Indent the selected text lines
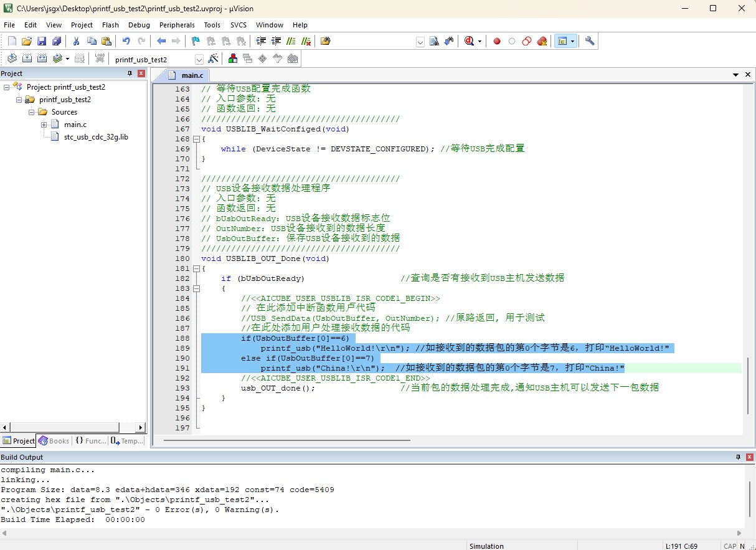This screenshot has height=550, width=756. coord(261,41)
